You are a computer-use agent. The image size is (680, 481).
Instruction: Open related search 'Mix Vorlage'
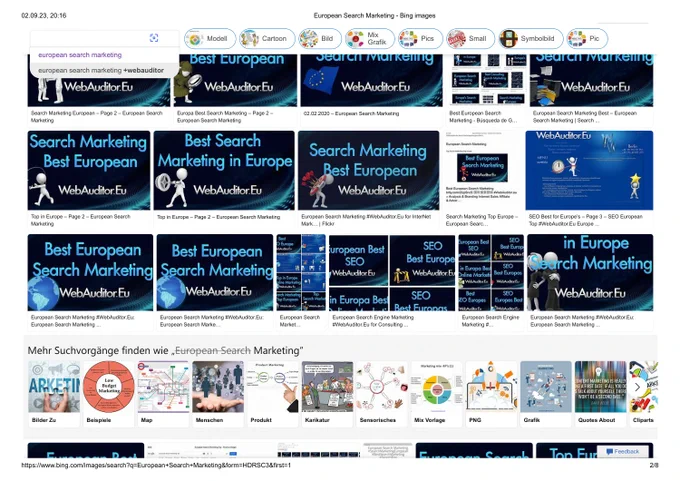[437, 394]
